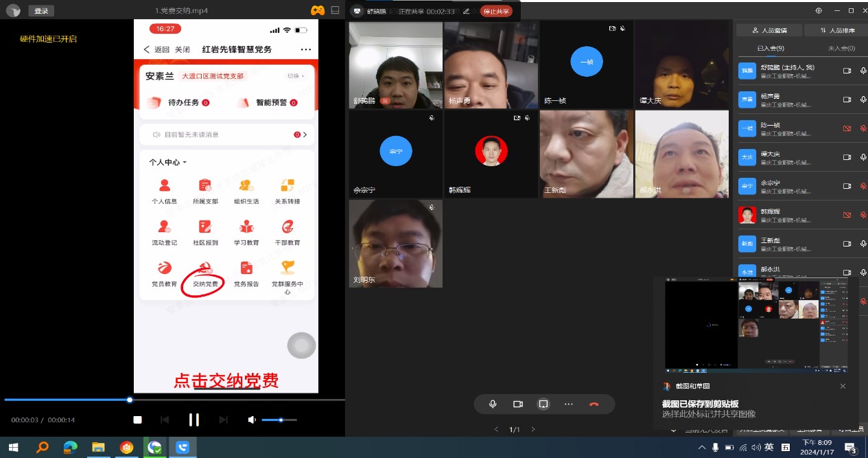The image size is (868, 458).
Task: Click 关闭 in the phone header
Action: click(x=183, y=49)
